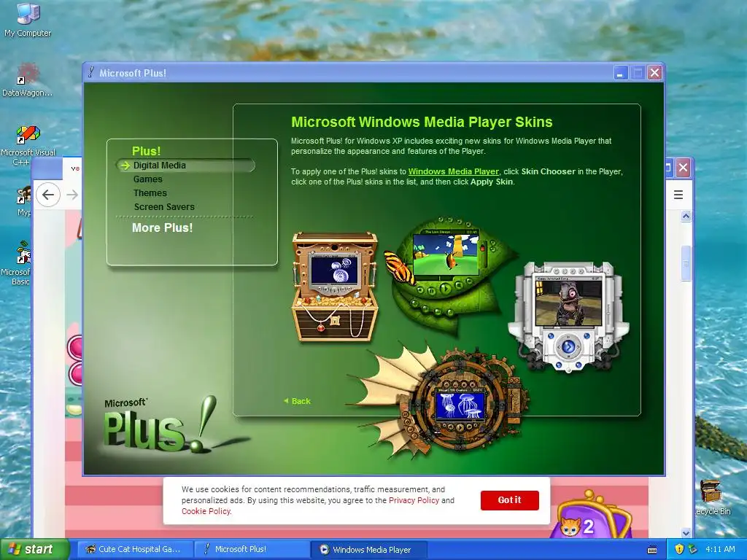This screenshot has height=560, width=747.
Task: Open the Recycle Bin treasure chest icon
Action: pos(712,497)
